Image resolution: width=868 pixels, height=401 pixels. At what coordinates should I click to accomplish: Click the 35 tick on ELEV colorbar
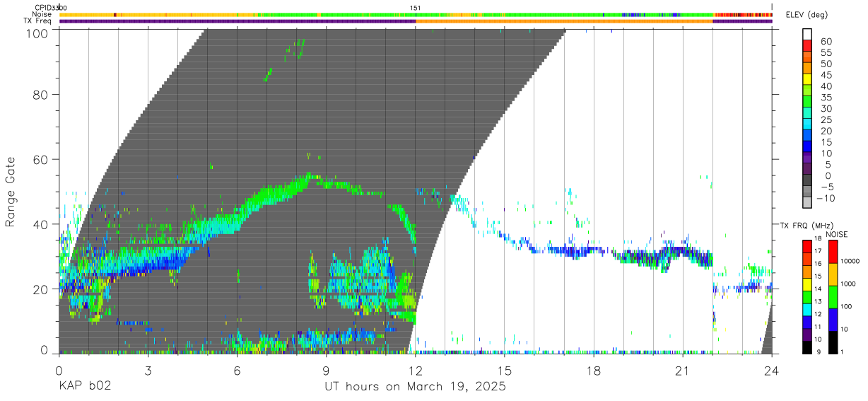pyautogui.click(x=826, y=98)
